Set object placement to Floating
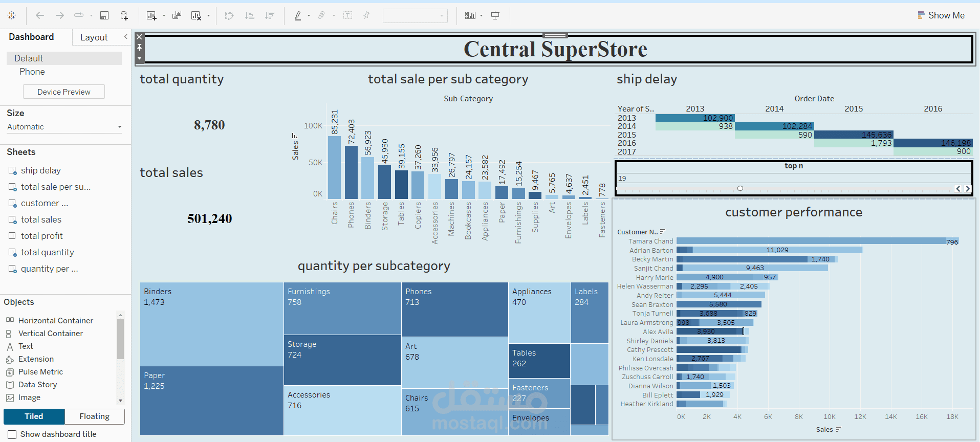Screen dimensions: 980x442 [x=95, y=416]
